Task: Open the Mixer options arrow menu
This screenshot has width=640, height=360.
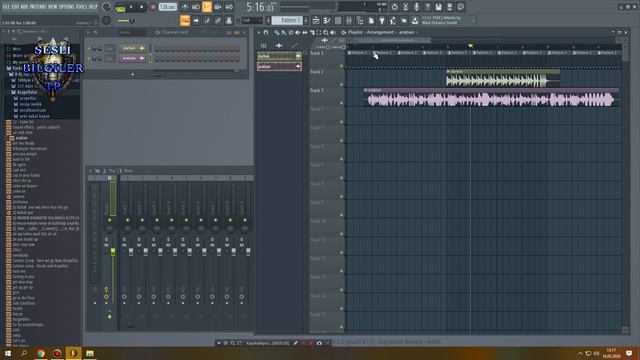Action: point(91,171)
